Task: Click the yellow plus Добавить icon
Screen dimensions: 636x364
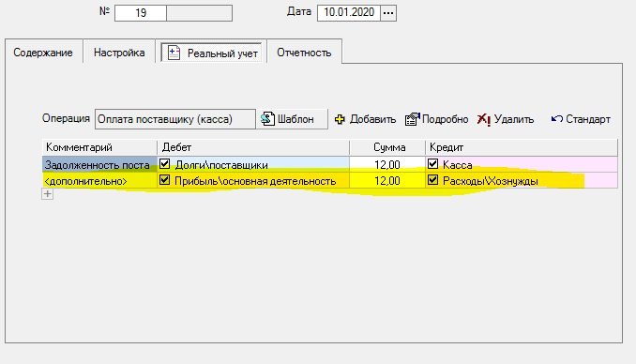Action: pos(340,119)
